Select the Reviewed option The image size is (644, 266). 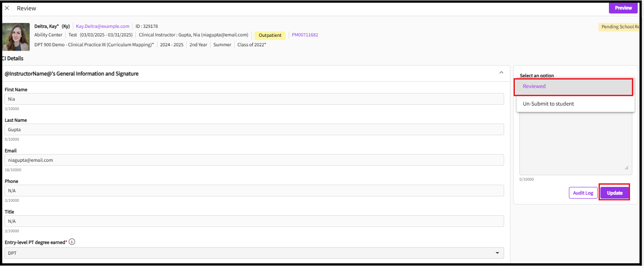pos(573,87)
